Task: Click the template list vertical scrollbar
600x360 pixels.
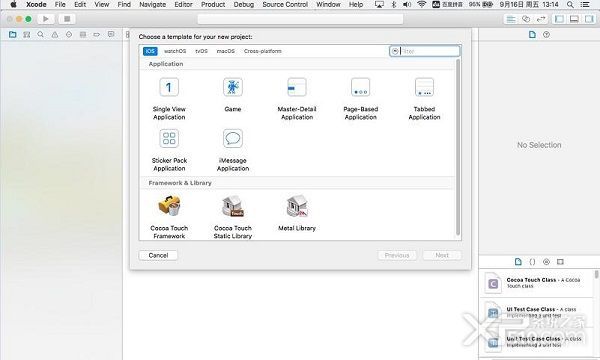Action: click(458, 147)
